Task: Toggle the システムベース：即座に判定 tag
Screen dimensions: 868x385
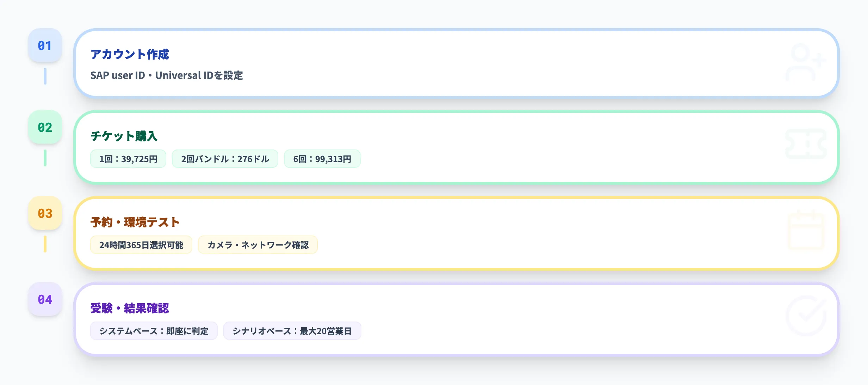Action: pos(154,331)
